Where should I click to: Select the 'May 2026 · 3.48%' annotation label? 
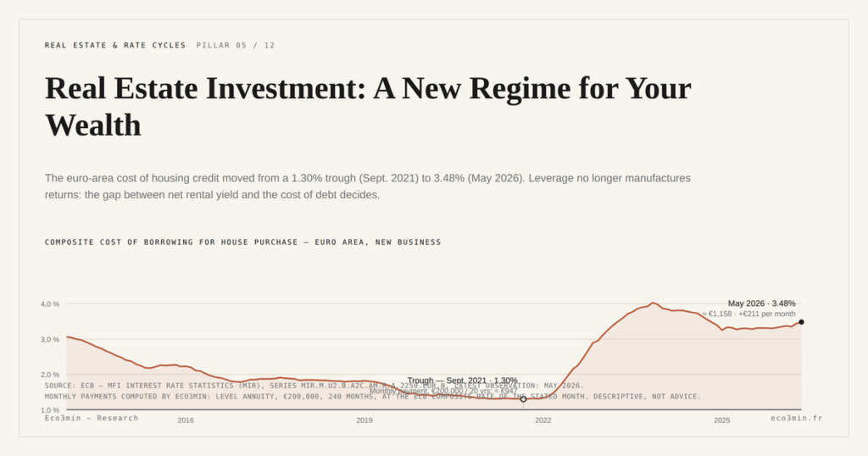click(761, 303)
